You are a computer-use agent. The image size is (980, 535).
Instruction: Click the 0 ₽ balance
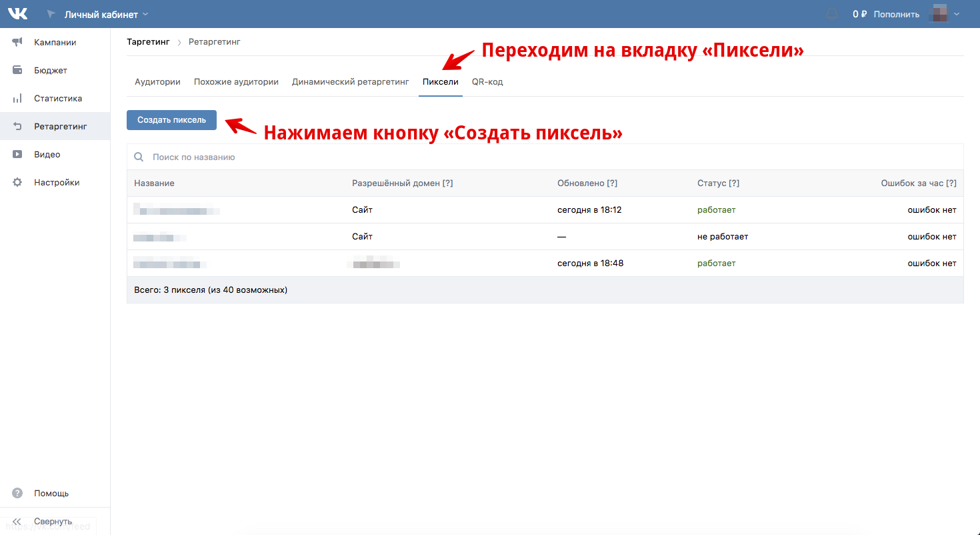tap(859, 14)
